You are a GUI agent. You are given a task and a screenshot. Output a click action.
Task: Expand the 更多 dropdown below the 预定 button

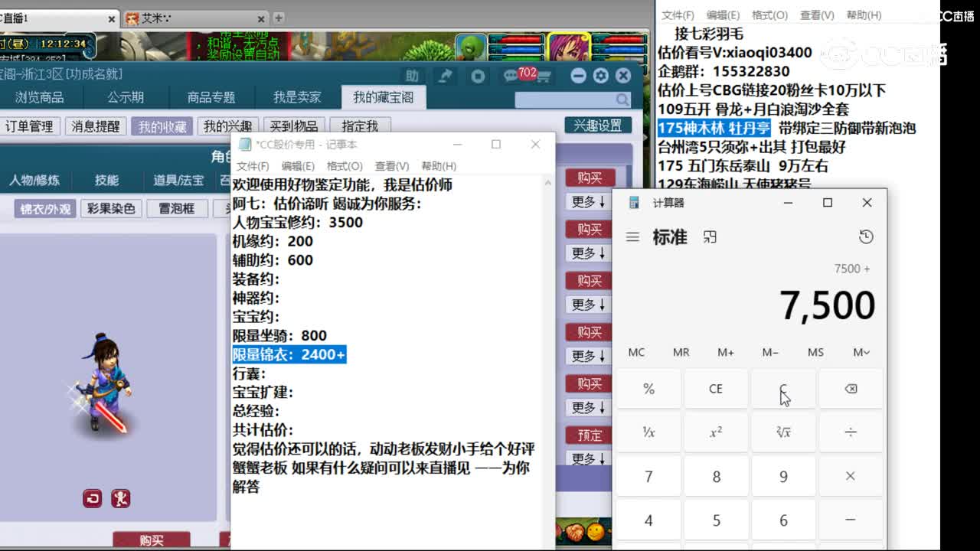(x=586, y=459)
